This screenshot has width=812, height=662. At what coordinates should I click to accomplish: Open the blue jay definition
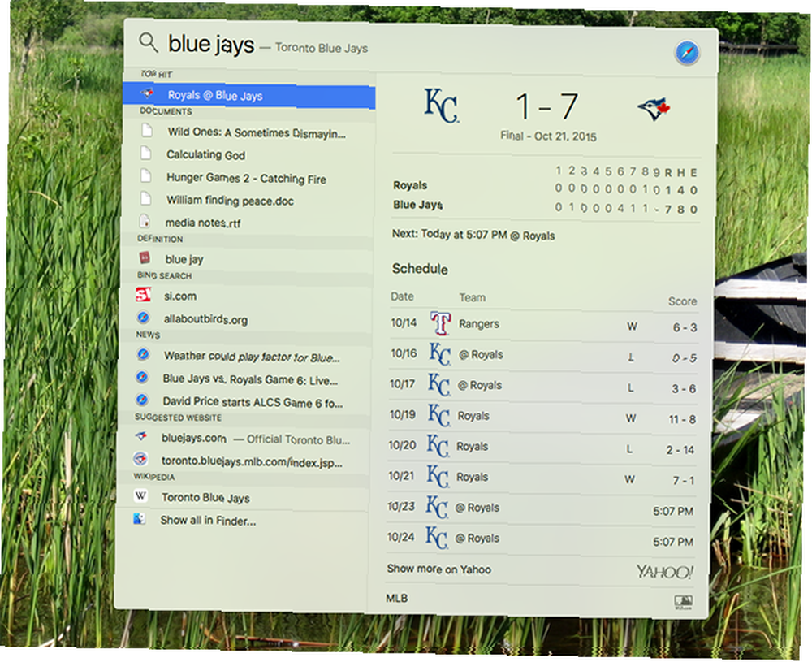click(x=184, y=259)
